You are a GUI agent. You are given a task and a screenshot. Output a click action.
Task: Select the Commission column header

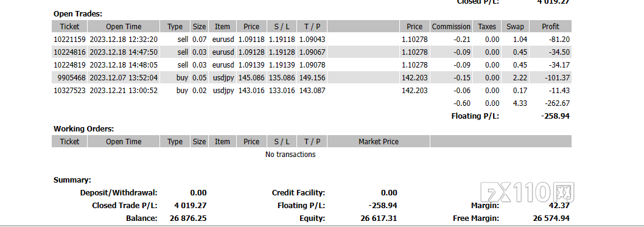coord(451,27)
